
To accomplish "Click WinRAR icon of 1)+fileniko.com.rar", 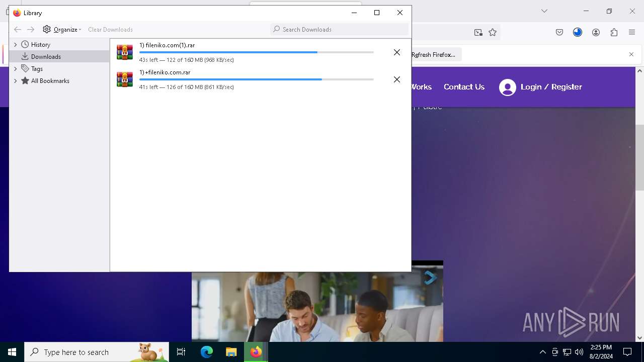I will [125, 79].
